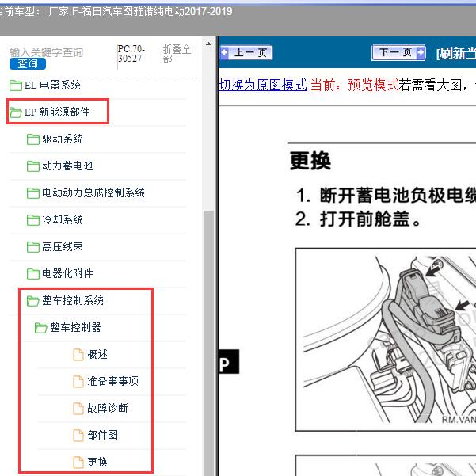Open the EL 电器系统 folder icon
This screenshot has width=476, height=476.
click(16, 86)
